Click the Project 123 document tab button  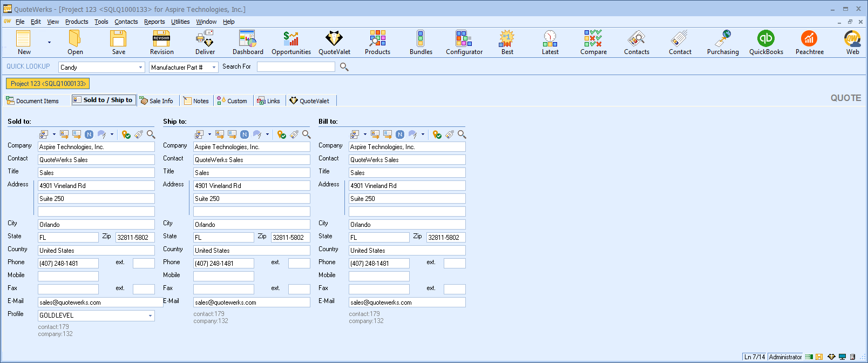tap(48, 84)
